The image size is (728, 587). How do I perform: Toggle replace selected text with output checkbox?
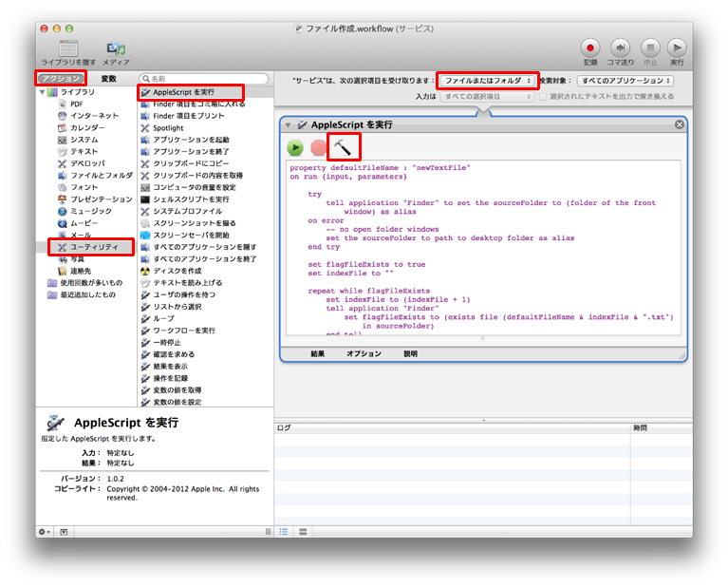pyautogui.click(x=542, y=97)
